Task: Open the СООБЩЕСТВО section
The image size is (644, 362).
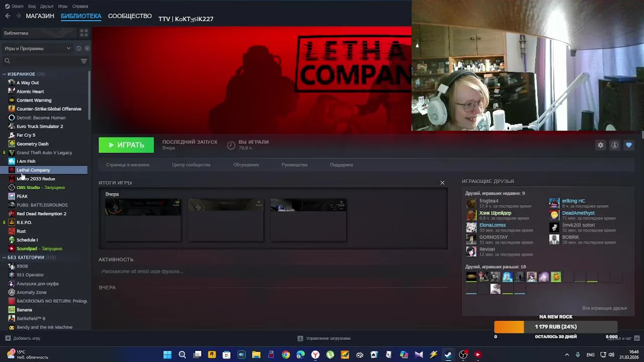Action: point(130,16)
